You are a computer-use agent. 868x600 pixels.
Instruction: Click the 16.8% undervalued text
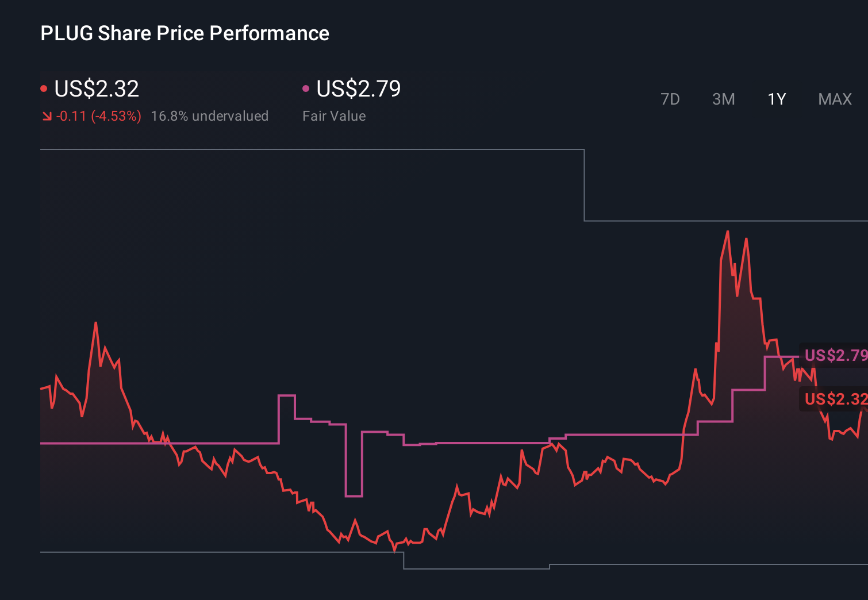tap(209, 116)
